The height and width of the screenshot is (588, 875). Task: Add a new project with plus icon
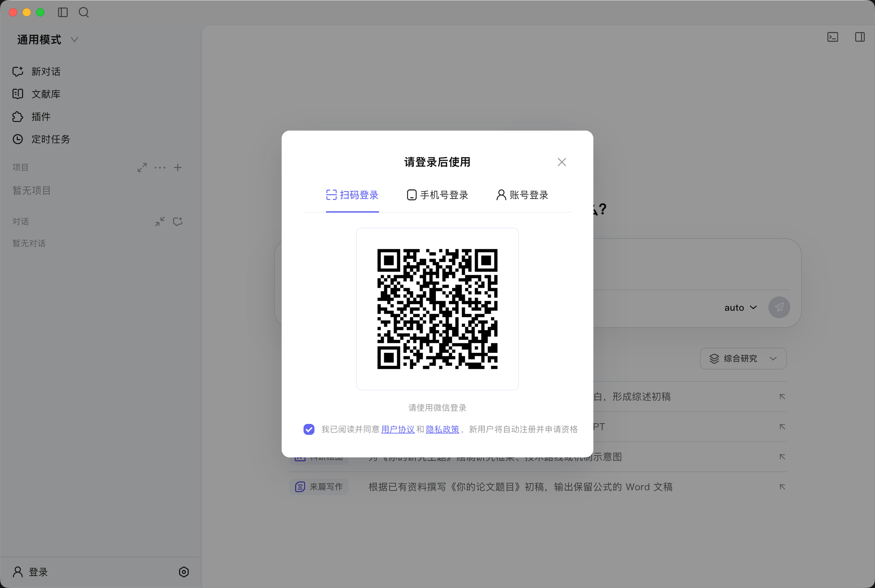(x=178, y=168)
